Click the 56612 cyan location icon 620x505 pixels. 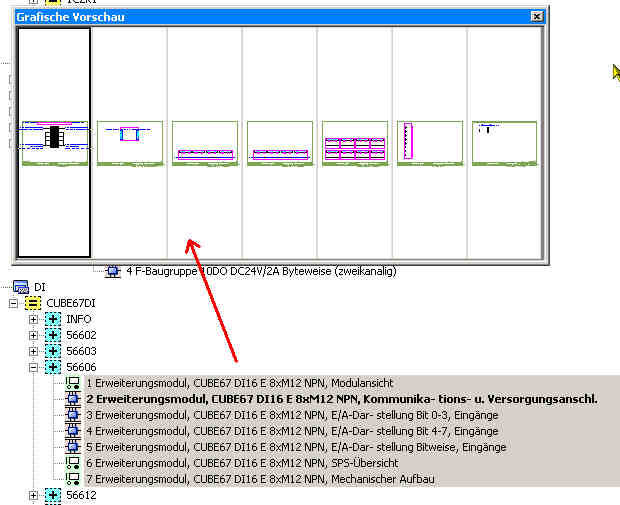pyautogui.click(x=53, y=495)
